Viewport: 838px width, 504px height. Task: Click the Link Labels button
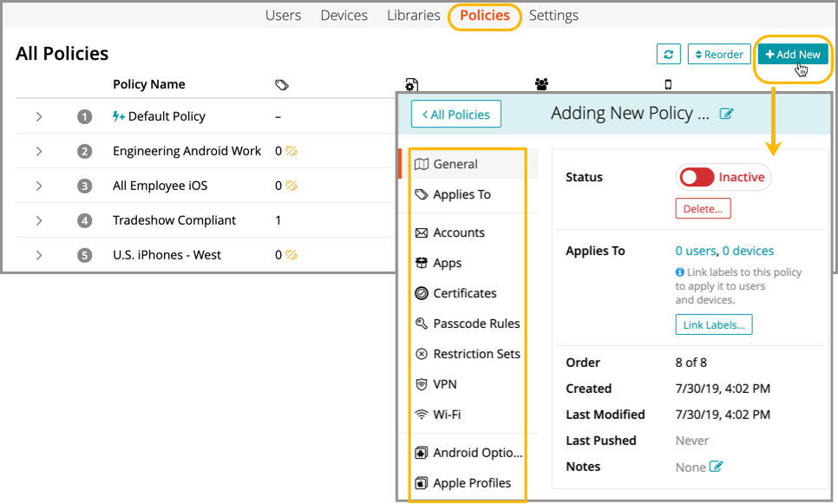click(x=714, y=324)
